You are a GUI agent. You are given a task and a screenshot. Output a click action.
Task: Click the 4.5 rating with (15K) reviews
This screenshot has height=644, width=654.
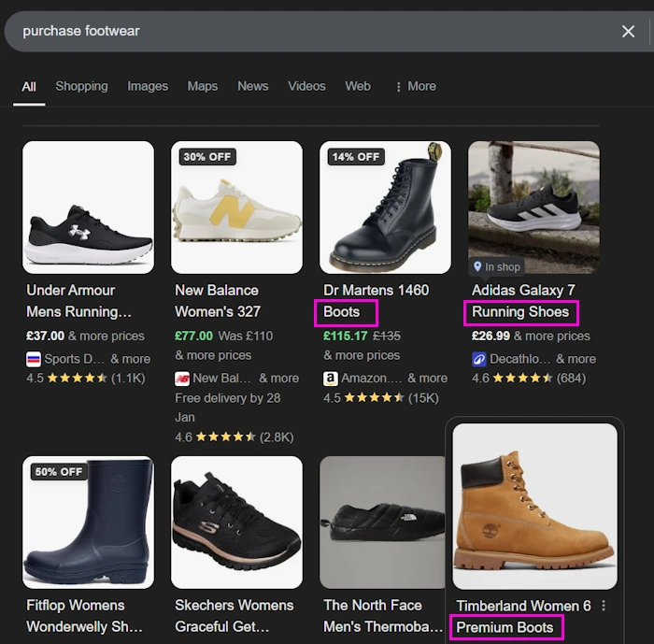pos(381,398)
